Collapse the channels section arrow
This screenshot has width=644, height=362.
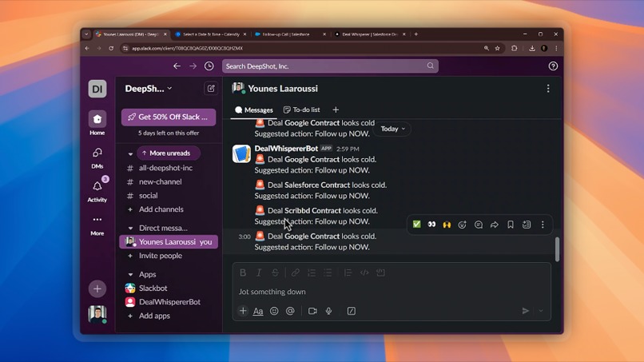point(130,153)
